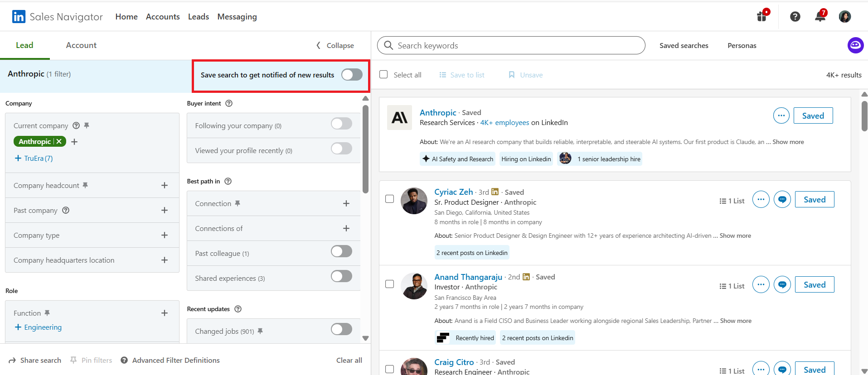Image resolution: width=868 pixels, height=375 pixels.
Task: Check the Select all checkbox
Action: (383, 74)
